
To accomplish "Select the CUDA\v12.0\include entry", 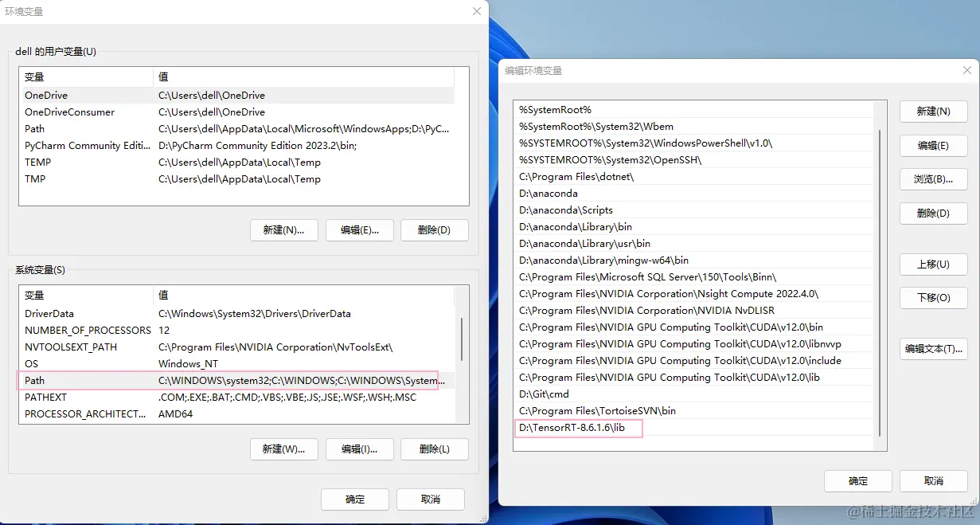I will coord(693,360).
